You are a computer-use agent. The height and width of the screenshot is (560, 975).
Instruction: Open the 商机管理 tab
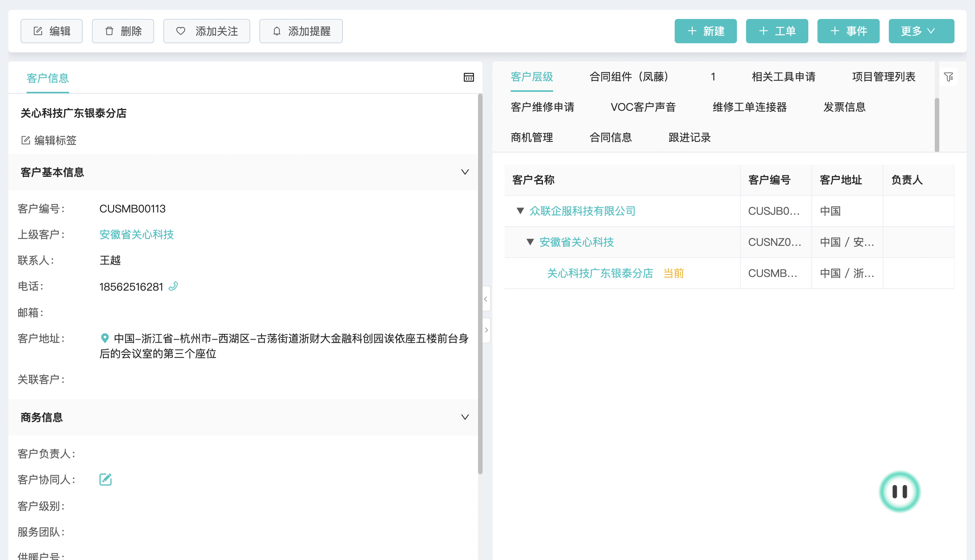point(532,138)
